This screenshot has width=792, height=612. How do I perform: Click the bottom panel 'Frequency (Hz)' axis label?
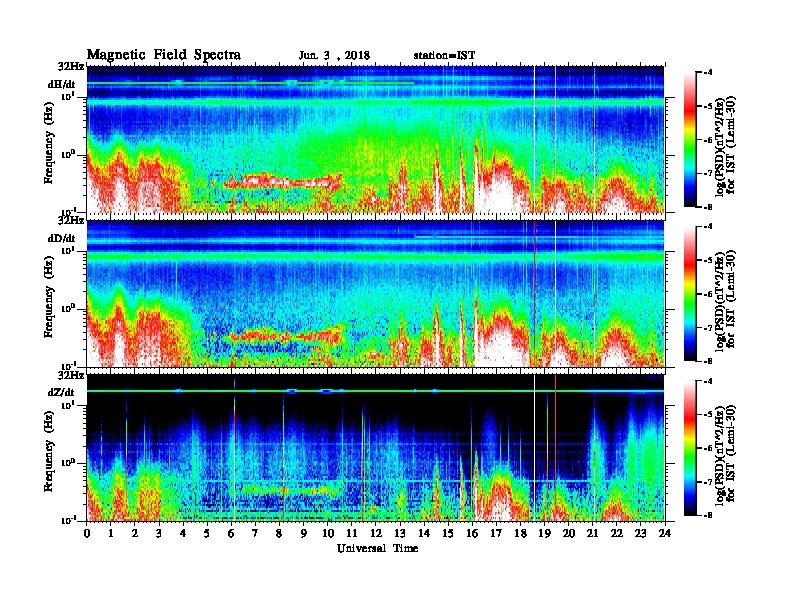pos(48,451)
